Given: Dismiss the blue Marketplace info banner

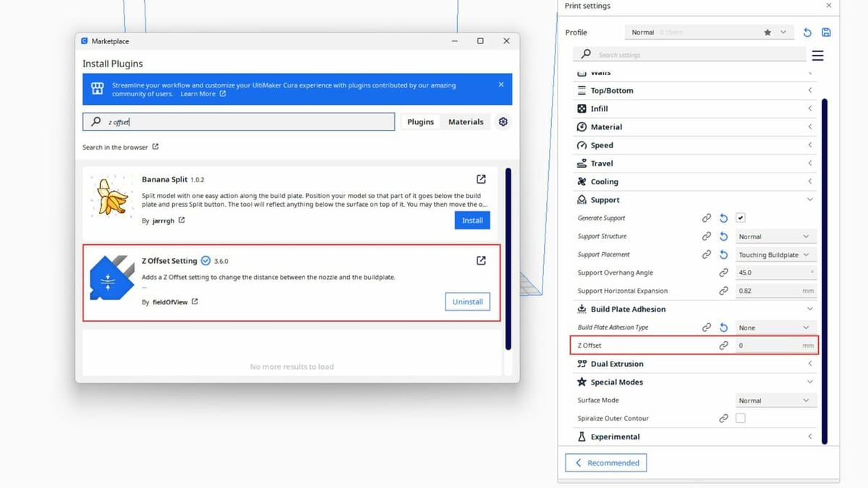Looking at the screenshot, I should (501, 85).
